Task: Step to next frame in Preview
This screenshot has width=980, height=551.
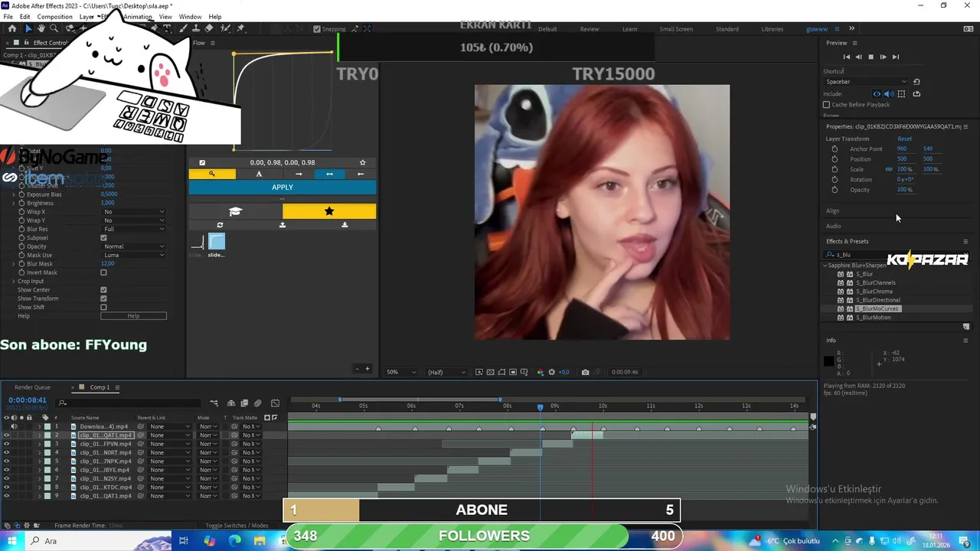Action: click(883, 57)
